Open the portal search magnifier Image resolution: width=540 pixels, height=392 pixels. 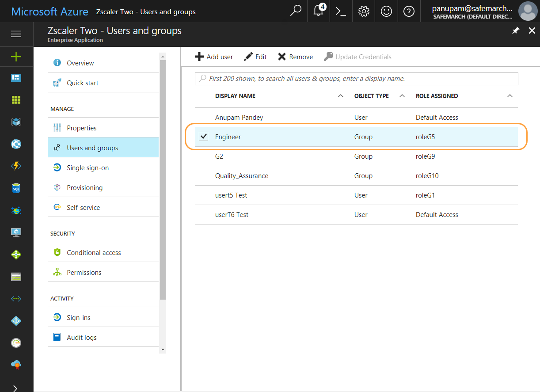point(296,11)
